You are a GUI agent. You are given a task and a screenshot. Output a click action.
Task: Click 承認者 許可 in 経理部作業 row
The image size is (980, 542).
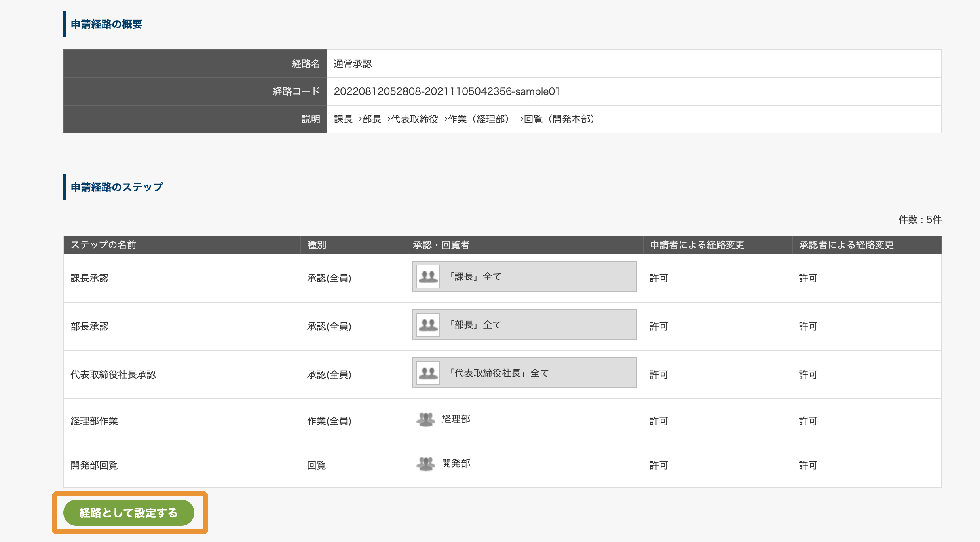[x=808, y=421]
